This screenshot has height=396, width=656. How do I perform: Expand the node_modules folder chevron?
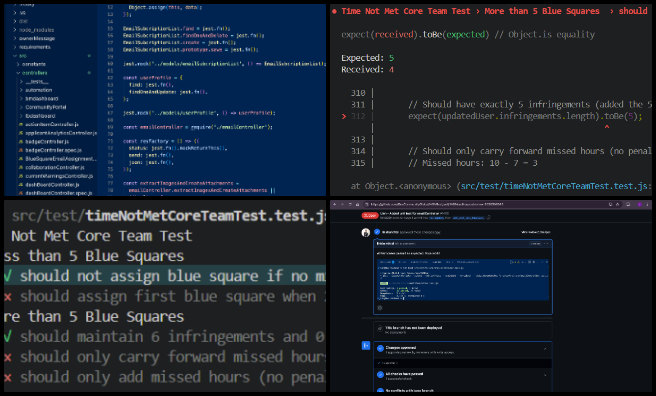[15, 30]
